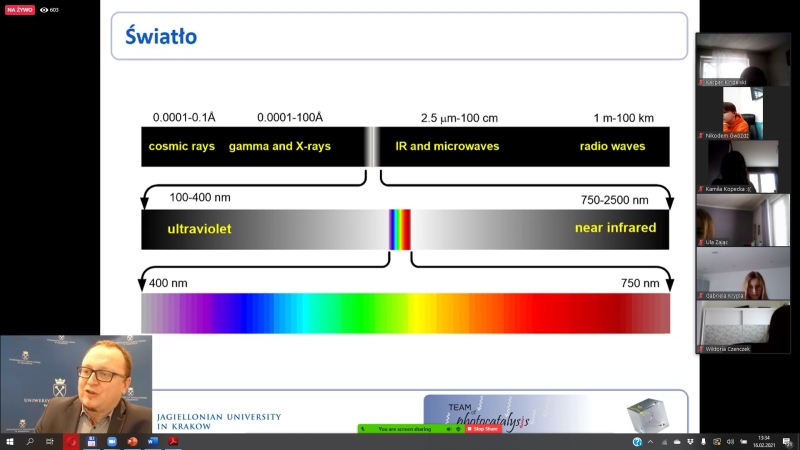Viewport: 800px width, 450px height.
Task: Click the blue floppy-disk taskbar icon
Action: click(91, 441)
